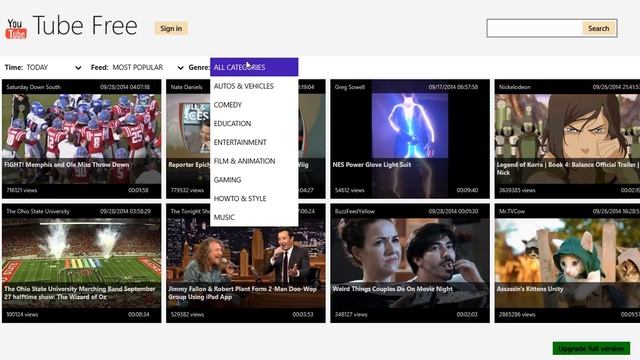The height and width of the screenshot is (360, 640).
Task: Click the Search button
Action: click(598, 28)
